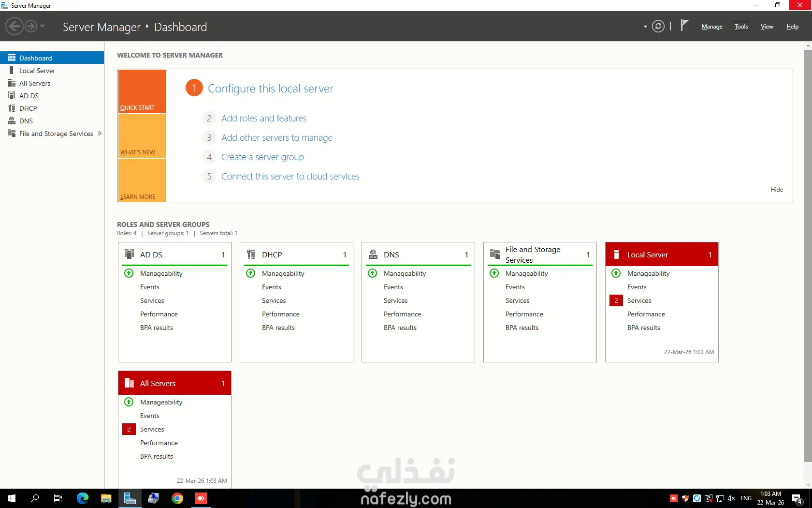Click the Add roles and features link
Image resolution: width=812 pixels, height=508 pixels.
[x=264, y=119]
